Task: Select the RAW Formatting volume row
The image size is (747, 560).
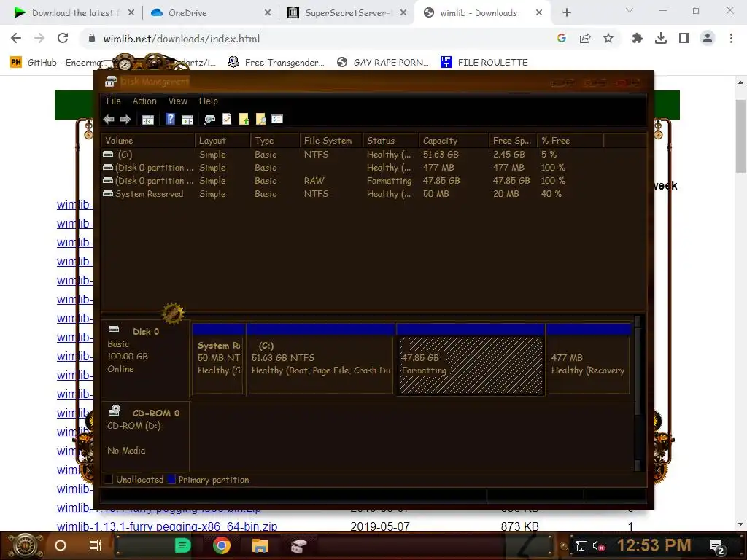Action: point(352,181)
